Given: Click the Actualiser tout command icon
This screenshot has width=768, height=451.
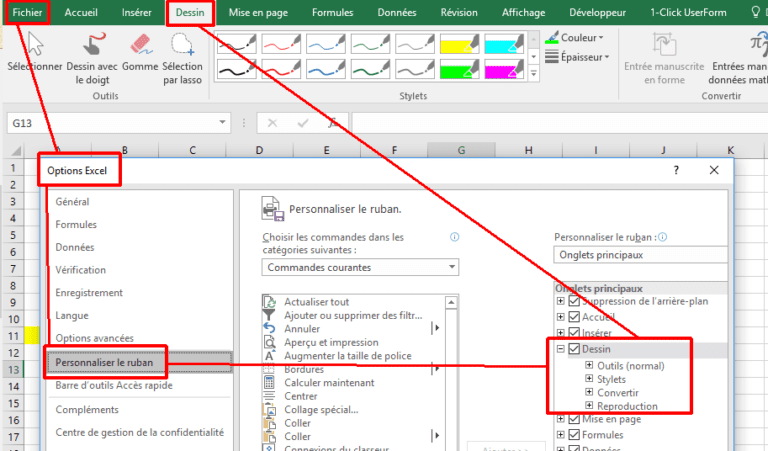Looking at the screenshot, I should (269, 302).
